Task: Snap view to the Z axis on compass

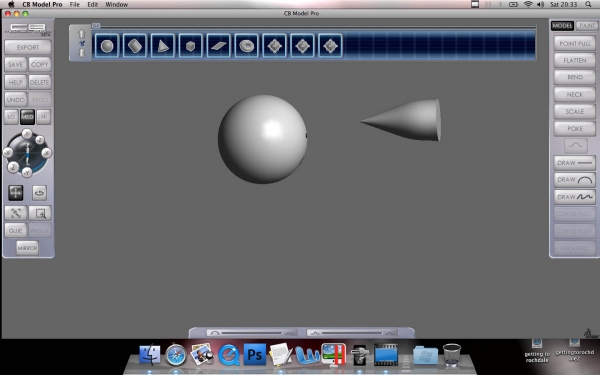Action: pyautogui.click(x=13, y=167)
